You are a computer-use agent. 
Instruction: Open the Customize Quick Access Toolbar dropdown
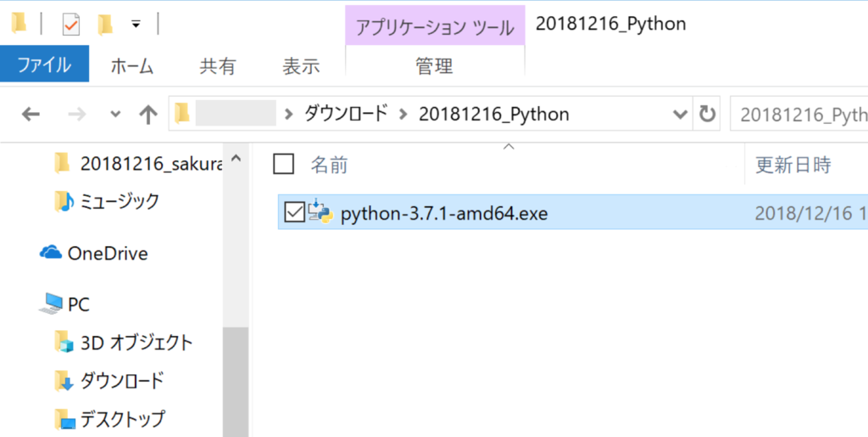pos(136,24)
